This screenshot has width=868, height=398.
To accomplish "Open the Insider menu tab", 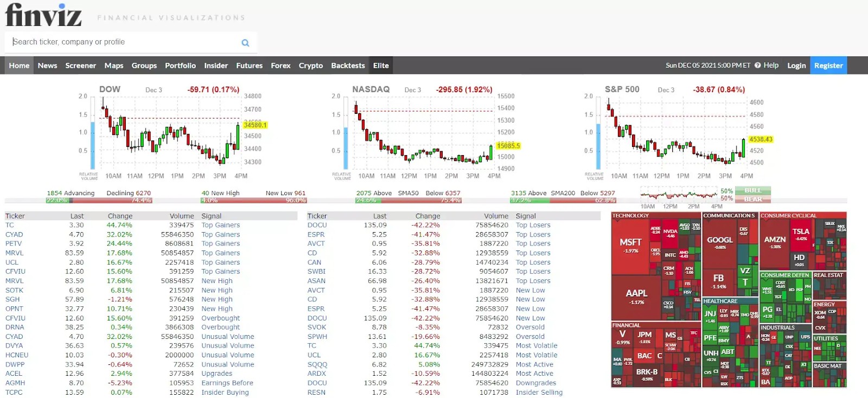I will [x=216, y=66].
